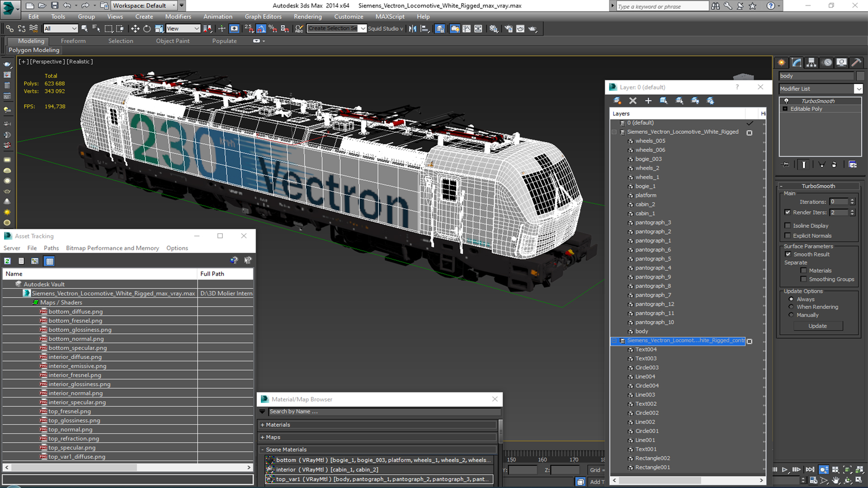
Task: Click the Select and Move tool
Action: [x=135, y=28]
